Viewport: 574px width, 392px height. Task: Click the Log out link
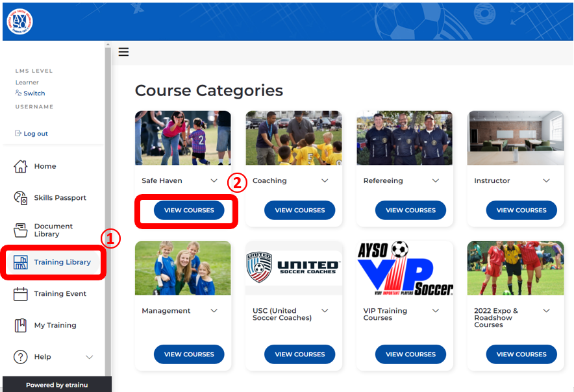[x=36, y=134]
